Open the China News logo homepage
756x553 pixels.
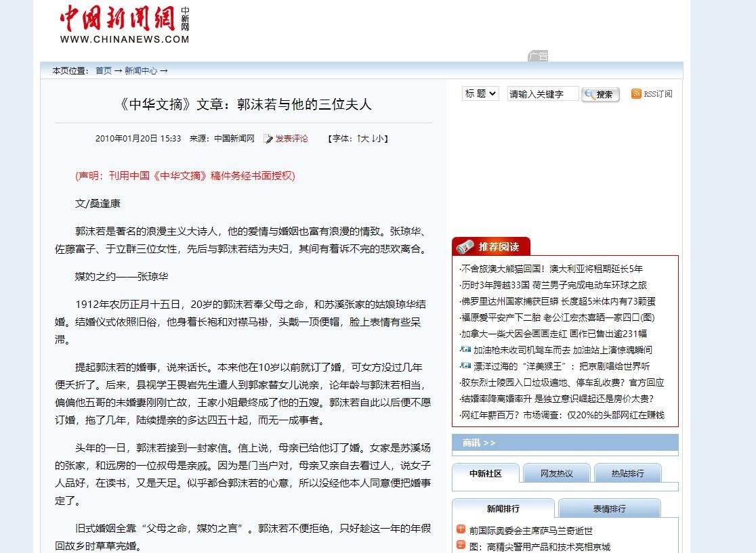pos(125,24)
